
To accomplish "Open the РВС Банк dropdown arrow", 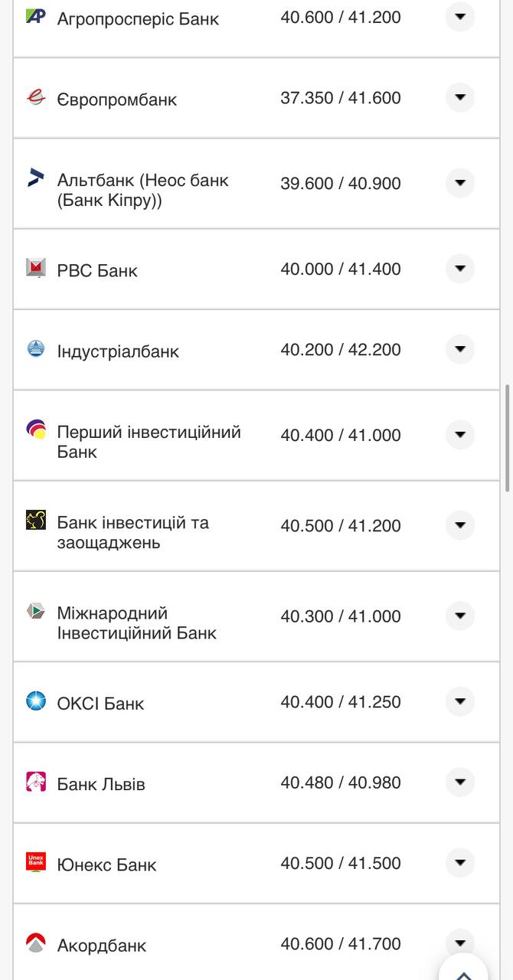I will tap(460, 269).
